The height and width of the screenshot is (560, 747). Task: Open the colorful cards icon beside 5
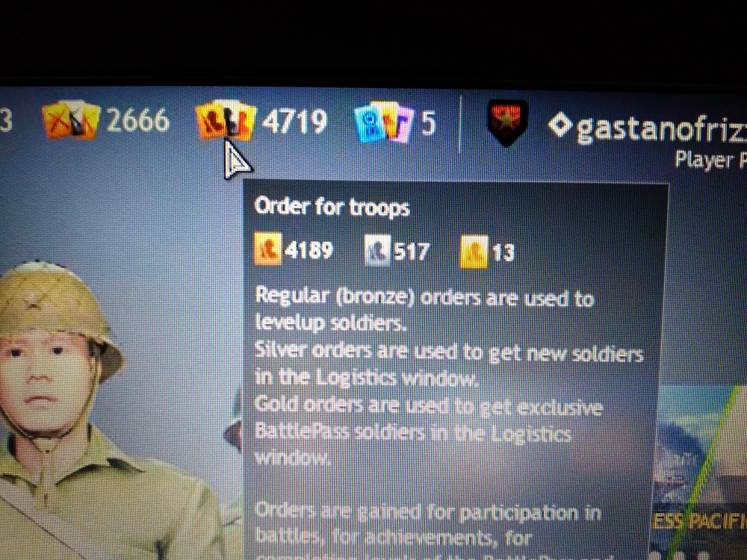click(384, 122)
